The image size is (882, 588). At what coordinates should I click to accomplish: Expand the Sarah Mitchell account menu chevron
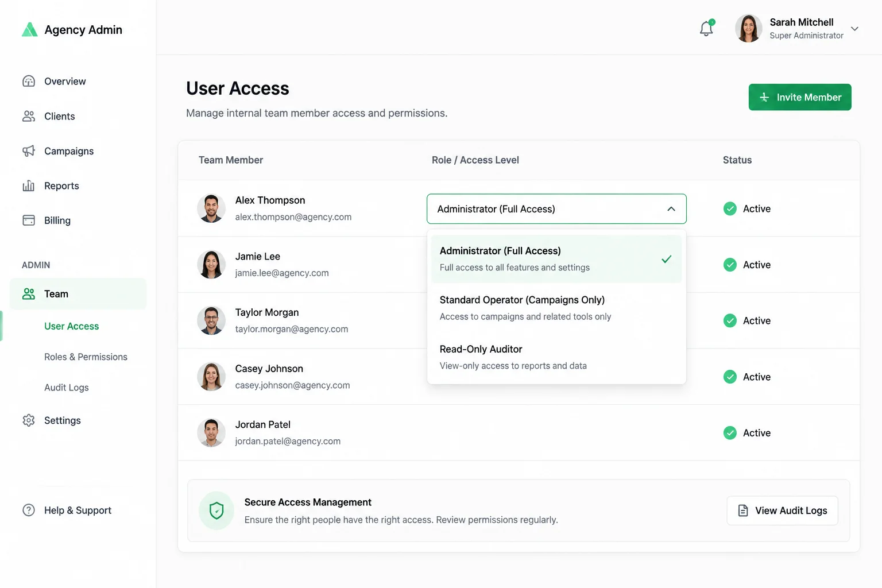point(854,29)
